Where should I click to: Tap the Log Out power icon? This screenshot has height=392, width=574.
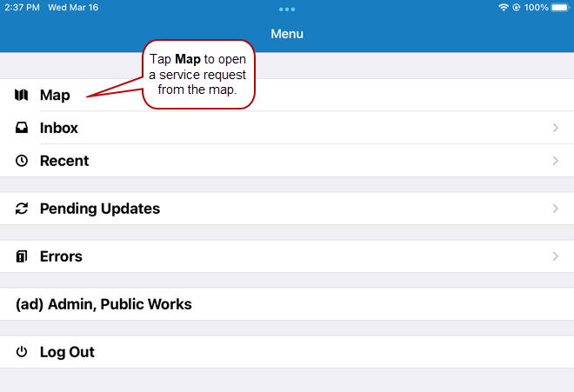(22, 352)
